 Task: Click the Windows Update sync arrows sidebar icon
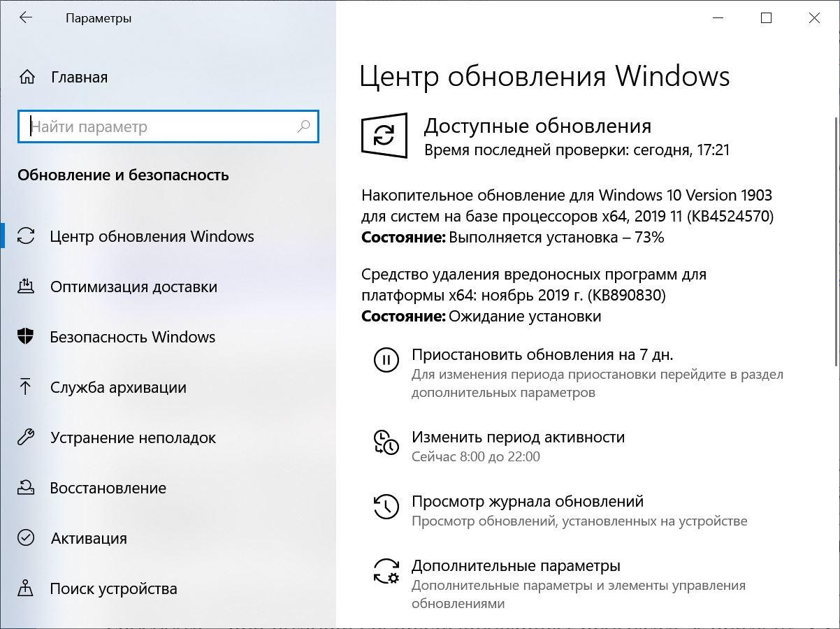coord(26,236)
